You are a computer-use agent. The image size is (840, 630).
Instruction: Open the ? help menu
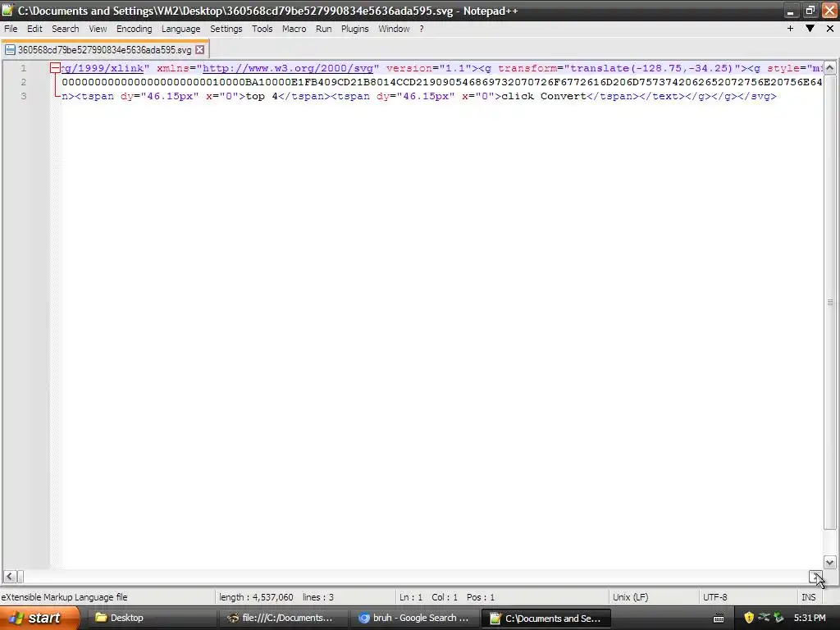[422, 29]
